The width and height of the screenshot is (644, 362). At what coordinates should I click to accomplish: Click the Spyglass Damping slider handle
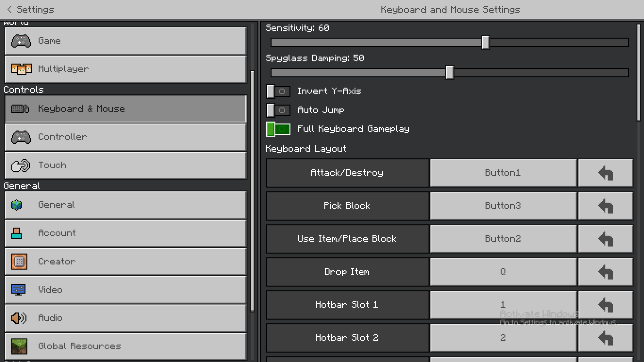[x=450, y=73]
